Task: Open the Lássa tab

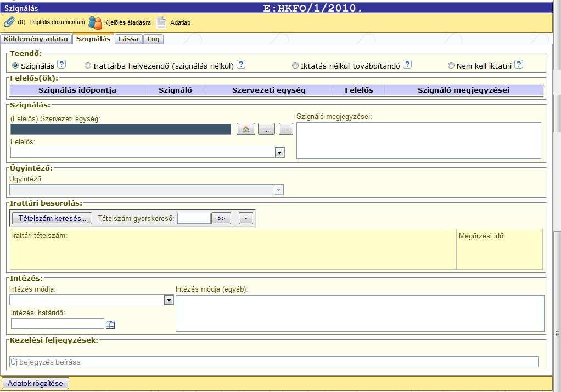Action: click(128, 39)
